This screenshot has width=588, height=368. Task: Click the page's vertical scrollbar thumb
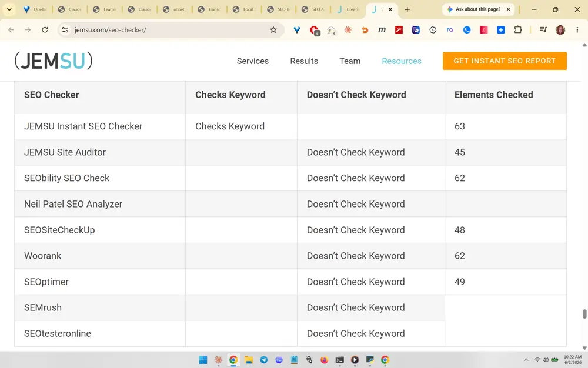(584, 314)
